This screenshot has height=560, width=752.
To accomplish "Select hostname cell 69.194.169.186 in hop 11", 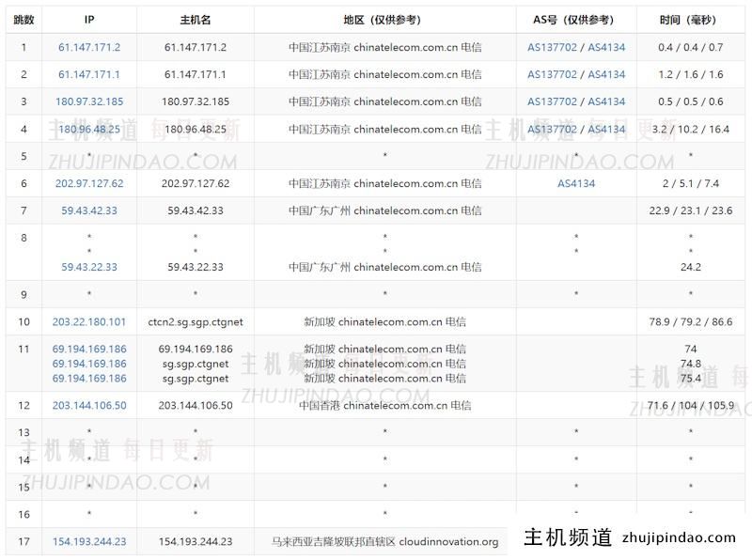I will pyautogui.click(x=196, y=349).
